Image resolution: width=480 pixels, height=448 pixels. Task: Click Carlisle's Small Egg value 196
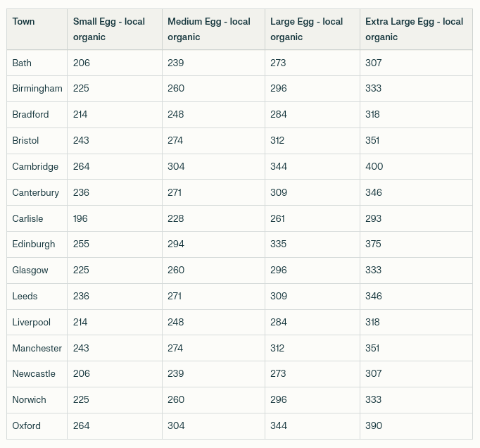point(81,218)
